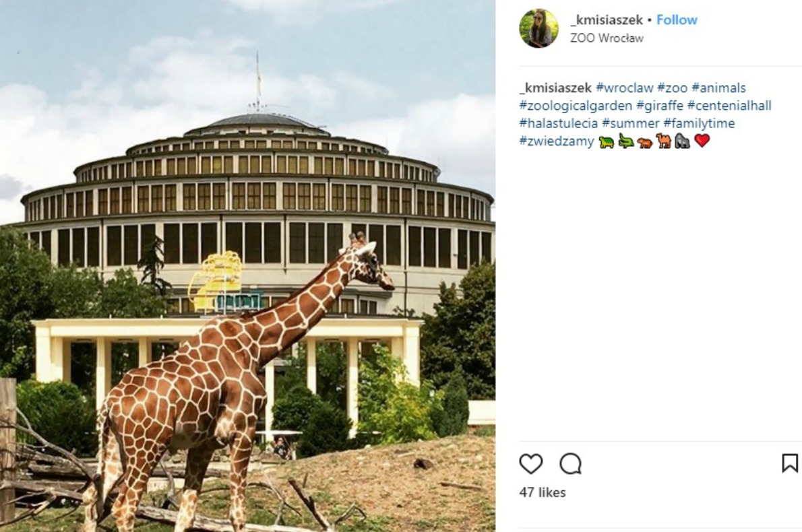Screen dimensions: 802x532
Task: Open the #centenialhall hashtag
Action: [729, 106]
